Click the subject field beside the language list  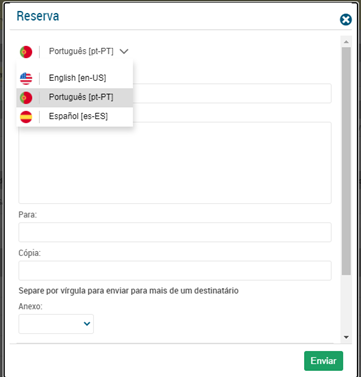232,93
